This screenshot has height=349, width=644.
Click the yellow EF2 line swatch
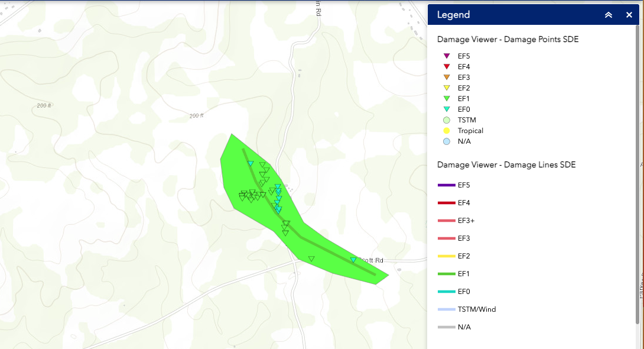[x=447, y=256]
